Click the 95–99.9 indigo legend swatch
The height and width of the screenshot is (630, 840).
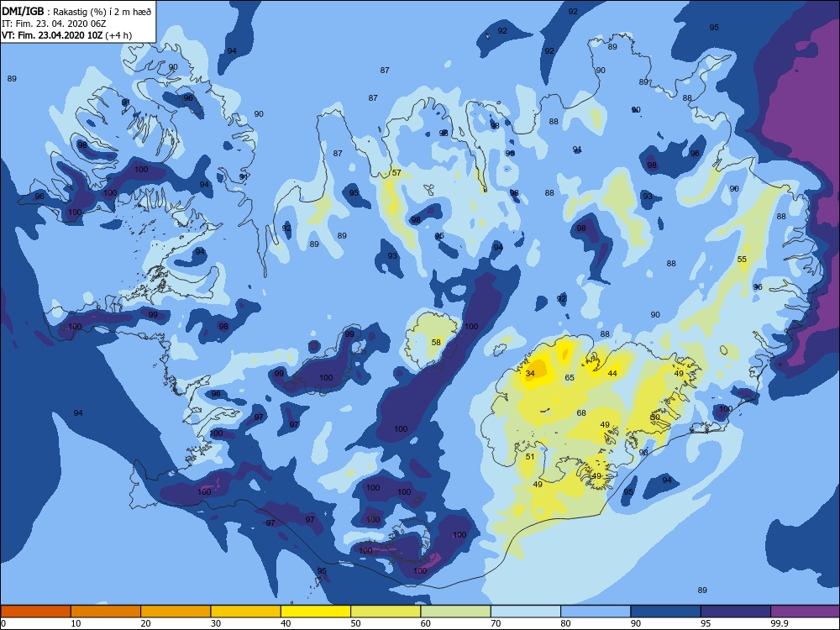pyautogui.click(x=736, y=612)
